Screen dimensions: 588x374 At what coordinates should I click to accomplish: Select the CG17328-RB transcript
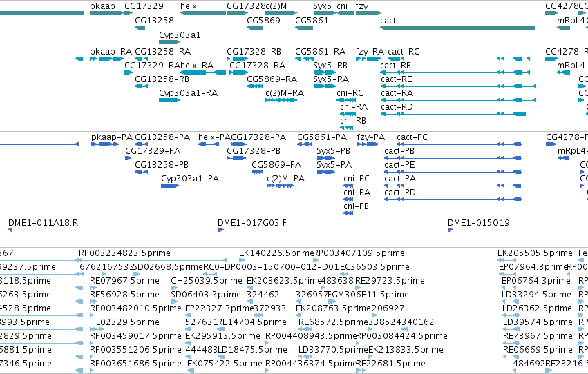click(x=238, y=59)
